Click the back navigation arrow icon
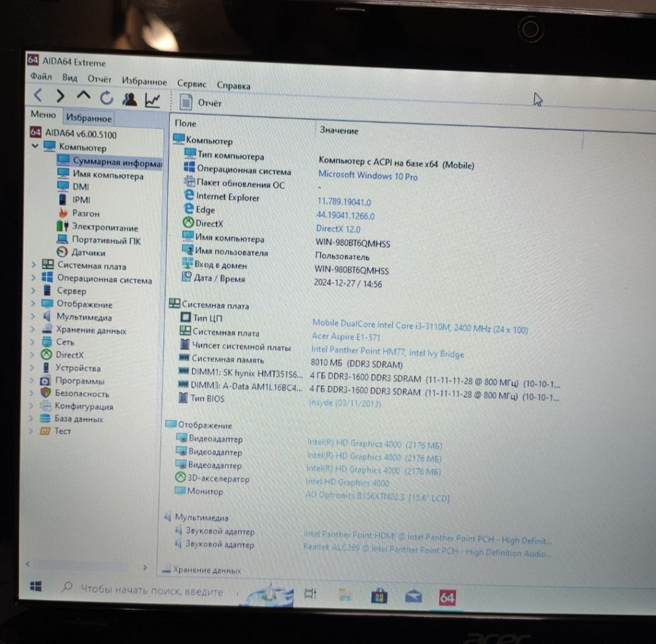 coord(37,95)
